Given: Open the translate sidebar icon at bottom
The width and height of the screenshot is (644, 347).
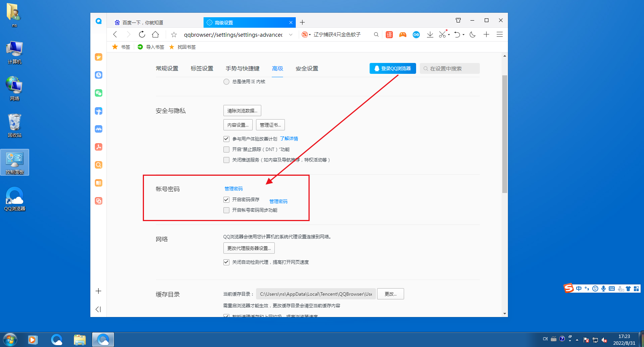Looking at the screenshot, I should (99, 201).
